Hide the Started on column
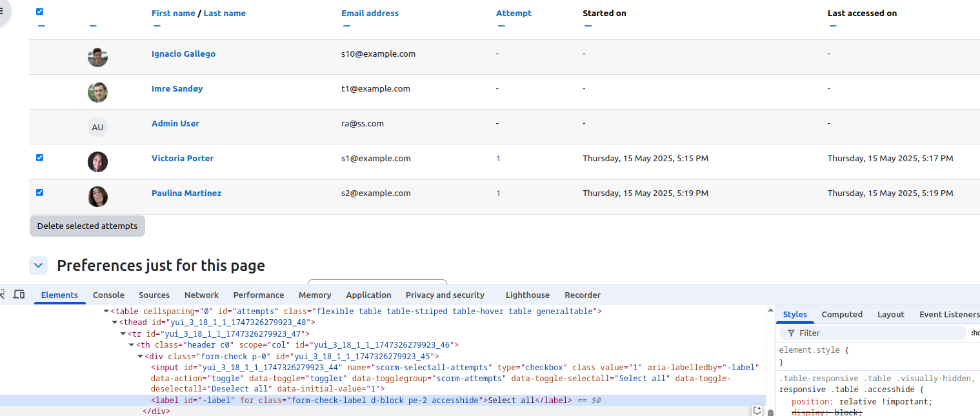The width and height of the screenshot is (980, 416). 588,26
